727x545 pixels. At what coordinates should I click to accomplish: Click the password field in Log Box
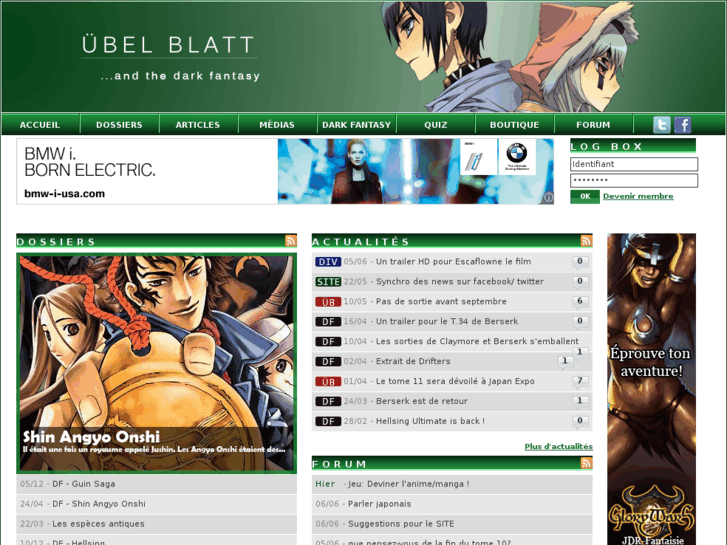(x=634, y=180)
